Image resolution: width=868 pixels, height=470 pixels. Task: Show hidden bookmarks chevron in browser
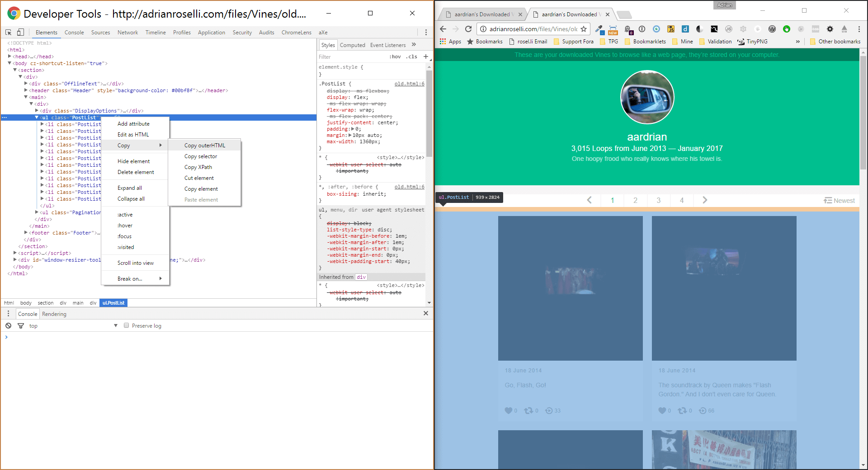797,42
